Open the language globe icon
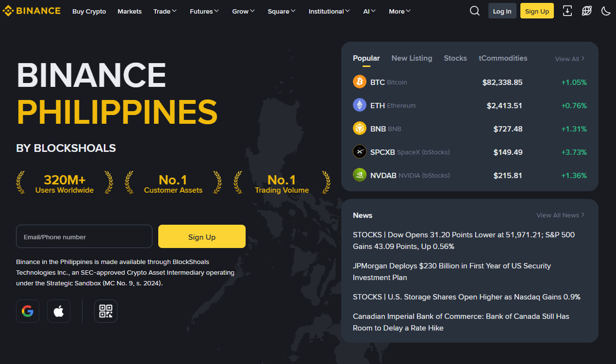Viewport: 616px width, 364px height. pyautogui.click(x=587, y=11)
